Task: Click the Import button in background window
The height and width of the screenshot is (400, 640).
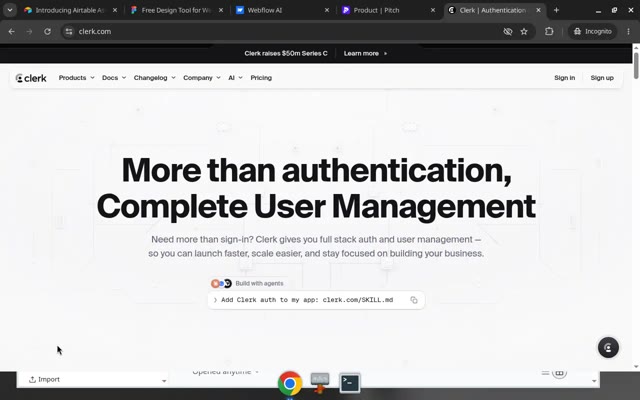Action: (x=44, y=380)
